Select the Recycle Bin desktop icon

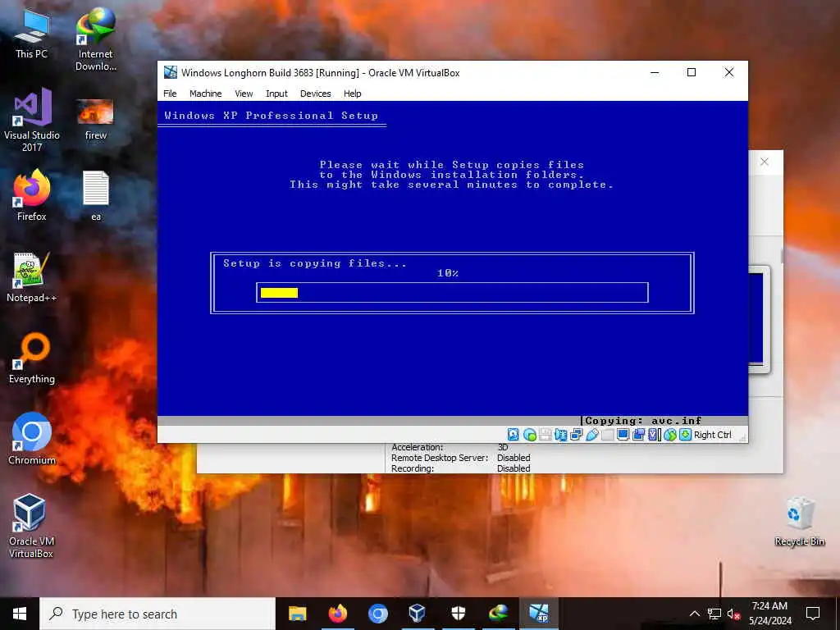click(x=799, y=522)
